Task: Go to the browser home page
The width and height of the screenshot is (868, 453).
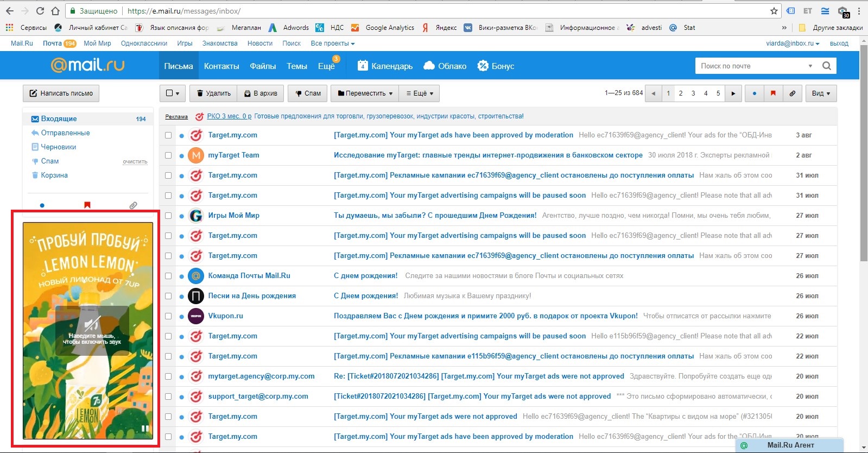Action: click(x=55, y=11)
